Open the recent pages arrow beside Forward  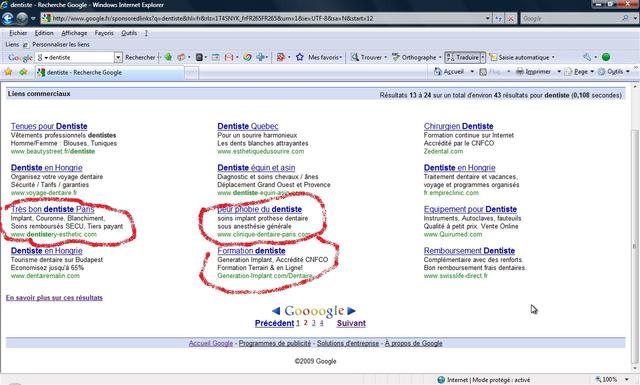click(33, 18)
